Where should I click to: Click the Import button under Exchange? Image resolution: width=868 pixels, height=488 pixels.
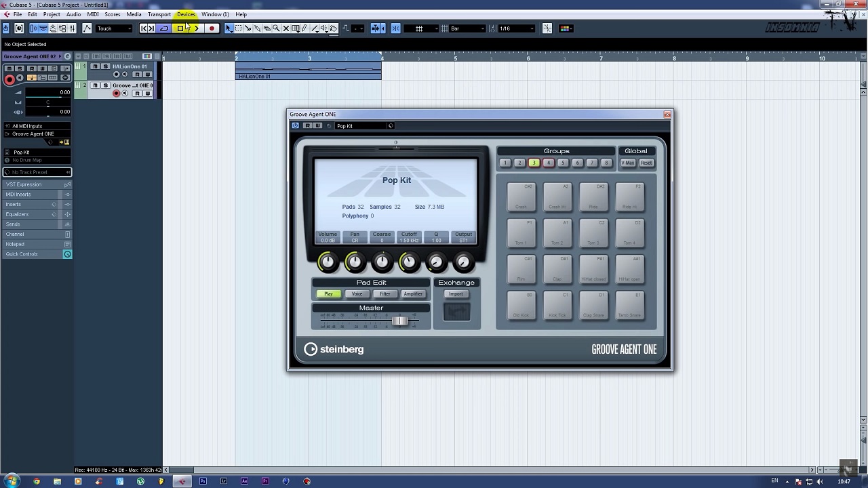456,294
